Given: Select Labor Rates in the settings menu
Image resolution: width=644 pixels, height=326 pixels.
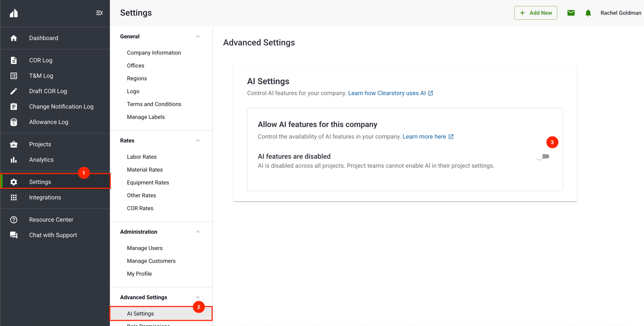Looking at the screenshot, I should pos(142,157).
